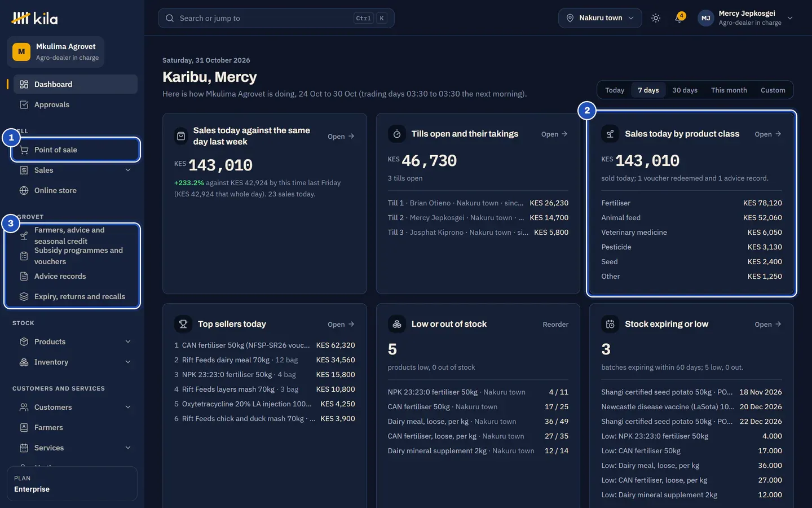The height and width of the screenshot is (508, 812).
Task: Click the Point of sale cart icon
Action: pyautogui.click(x=24, y=150)
